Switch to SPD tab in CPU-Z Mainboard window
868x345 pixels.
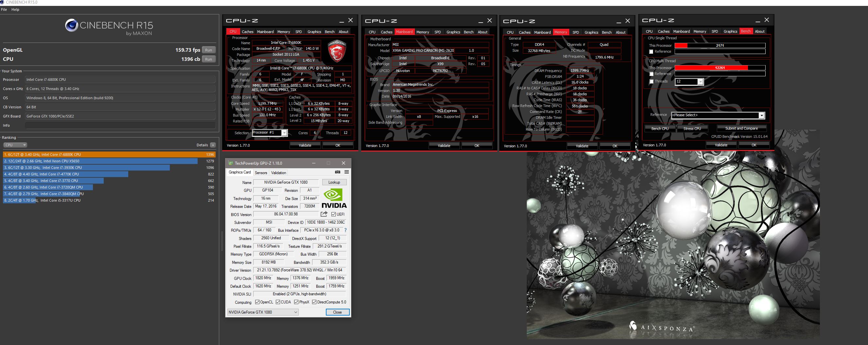click(x=437, y=32)
